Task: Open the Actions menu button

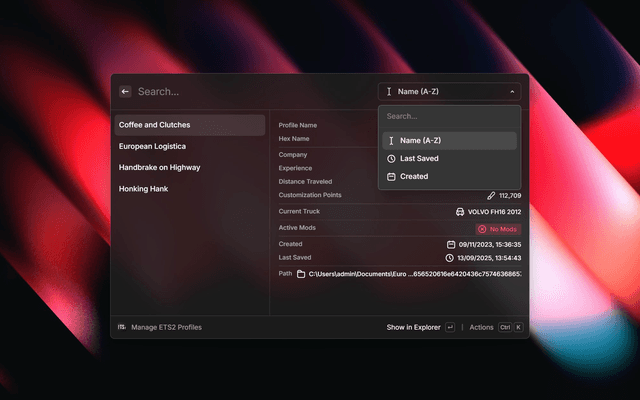Action: tap(482, 327)
